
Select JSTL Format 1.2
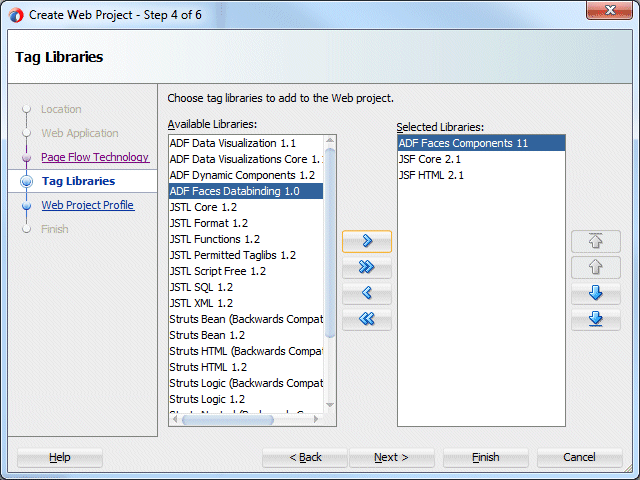coord(246,223)
